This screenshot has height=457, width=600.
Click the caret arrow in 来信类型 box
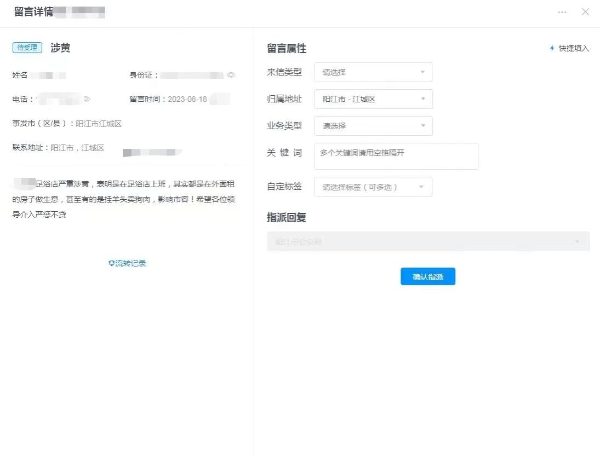point(422,72)
